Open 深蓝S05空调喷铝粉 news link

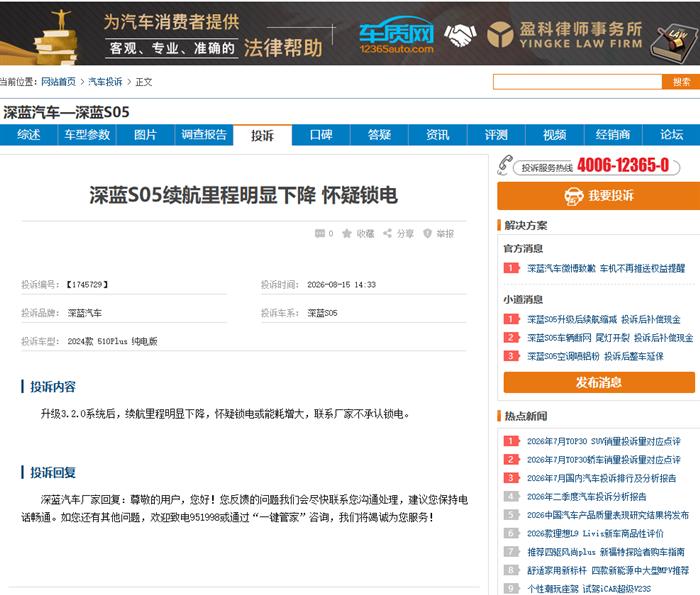pos(595,356)
